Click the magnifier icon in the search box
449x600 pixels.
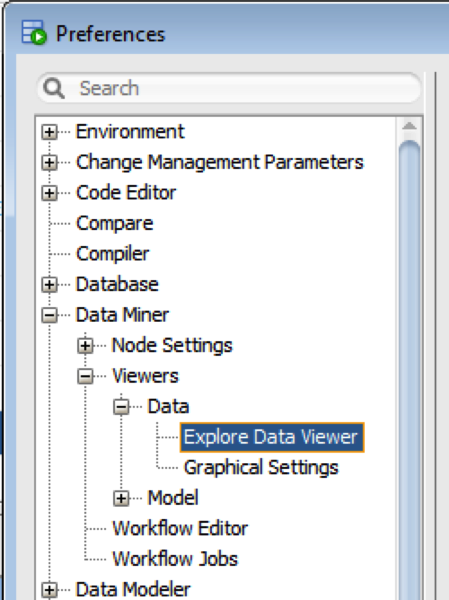pos(54,88)
